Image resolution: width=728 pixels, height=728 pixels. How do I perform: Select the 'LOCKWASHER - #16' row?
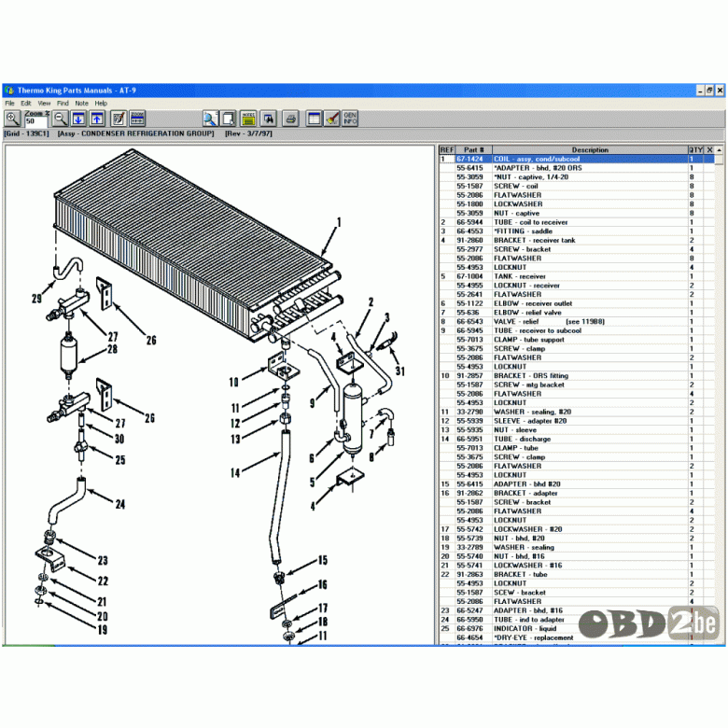pos(577,566)
